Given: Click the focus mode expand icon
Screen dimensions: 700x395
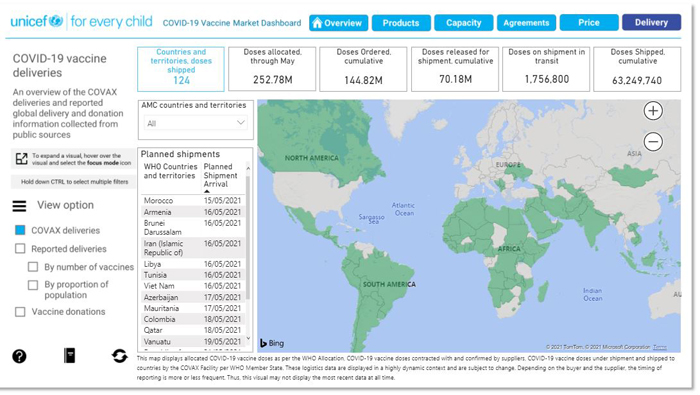Looking at the screenshot, I should point(21,159).
